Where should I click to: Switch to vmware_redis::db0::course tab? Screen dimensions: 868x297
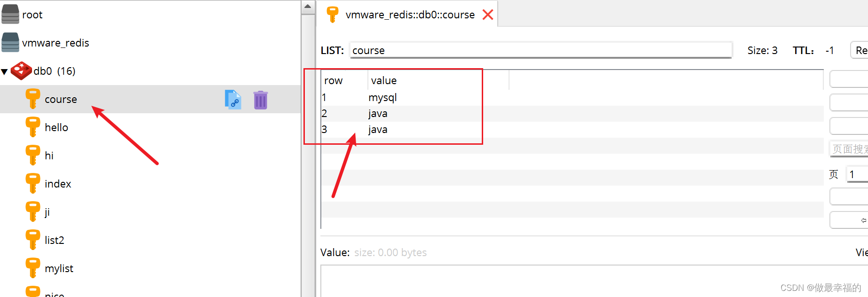click(x=410, y=15)
